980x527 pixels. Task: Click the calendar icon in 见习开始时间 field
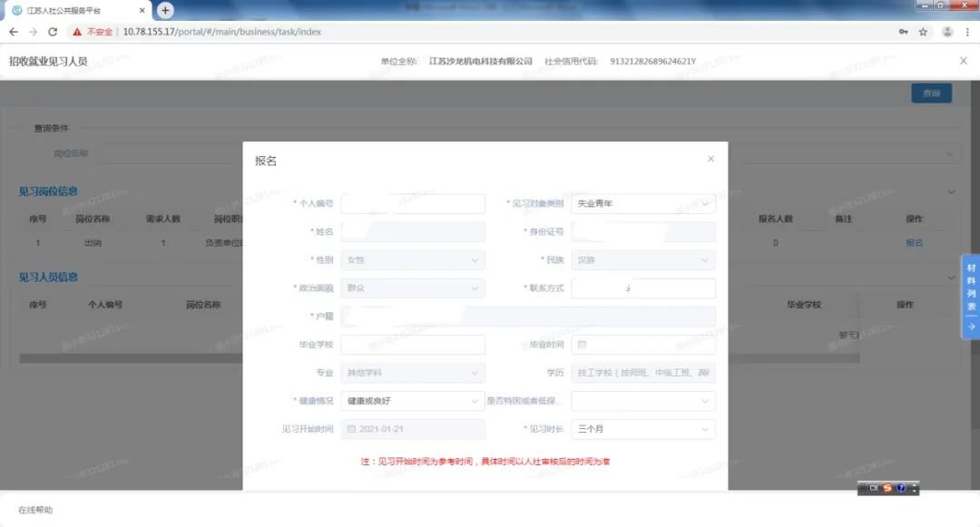point(351,429)
